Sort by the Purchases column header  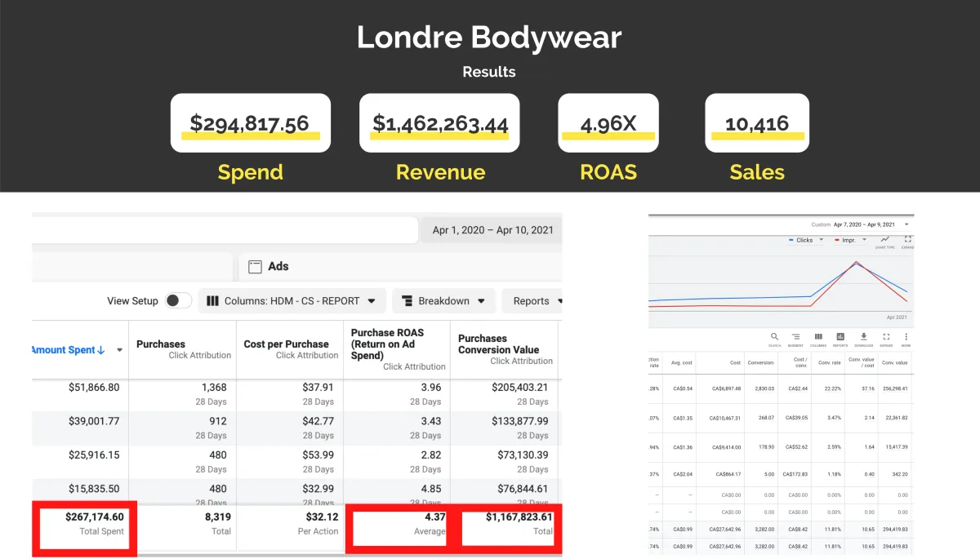182,349
